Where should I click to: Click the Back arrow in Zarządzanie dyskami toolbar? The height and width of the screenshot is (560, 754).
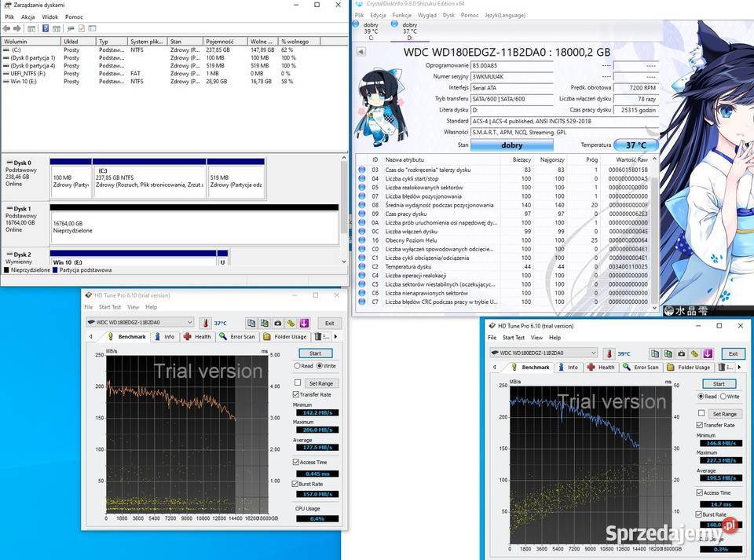(x=7, y=28)
